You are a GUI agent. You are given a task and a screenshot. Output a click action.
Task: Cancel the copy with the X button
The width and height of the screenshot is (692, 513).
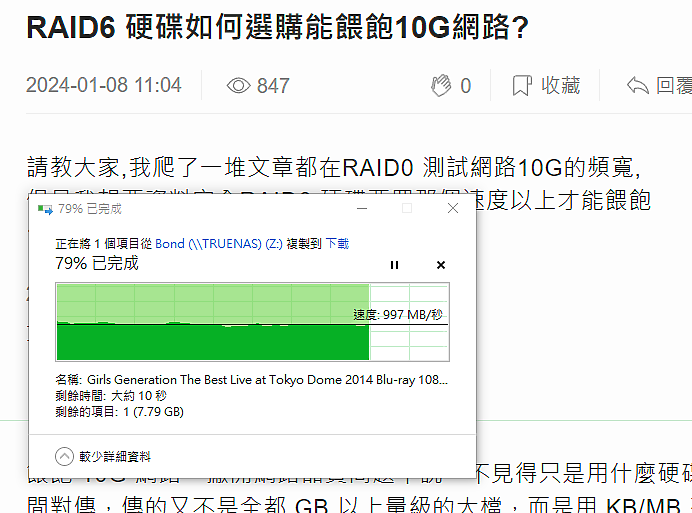point(440,265)
